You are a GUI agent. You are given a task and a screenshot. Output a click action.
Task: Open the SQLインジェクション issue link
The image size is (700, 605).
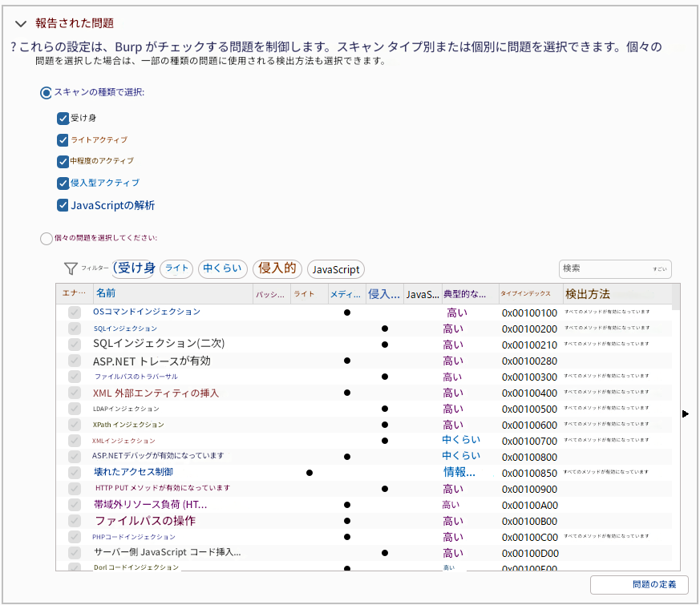[x=124, y=329]
